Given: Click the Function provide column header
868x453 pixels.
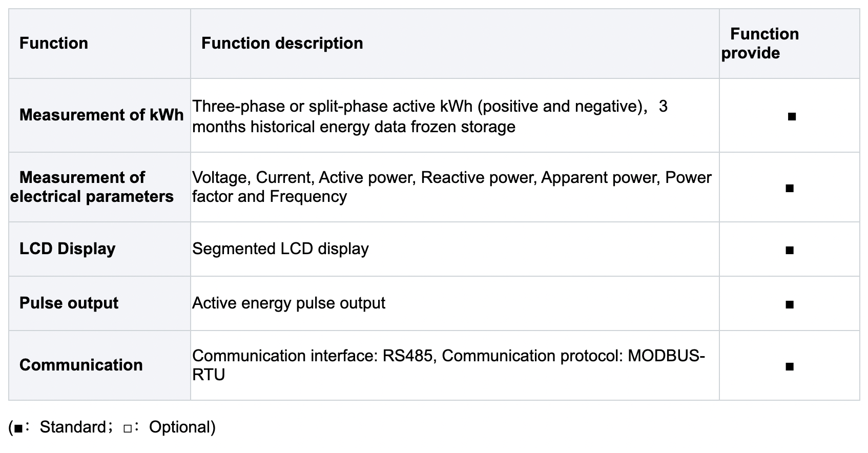Looking at the screenshot, I should 760,44.
